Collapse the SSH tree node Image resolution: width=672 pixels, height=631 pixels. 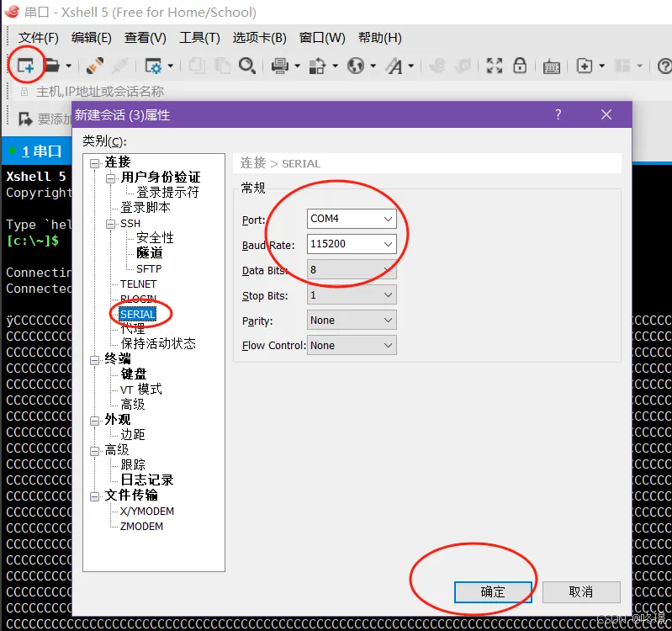[110, 224]
